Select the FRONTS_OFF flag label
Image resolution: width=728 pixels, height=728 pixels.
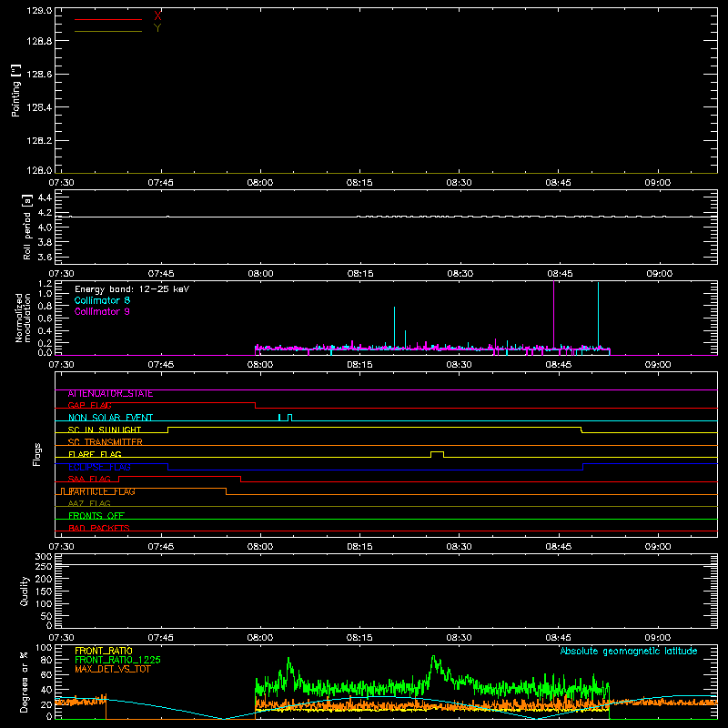[96, 516]
